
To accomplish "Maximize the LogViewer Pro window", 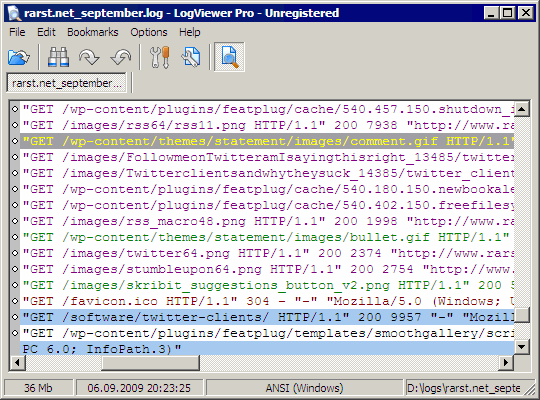I will (x=508, y=13).
